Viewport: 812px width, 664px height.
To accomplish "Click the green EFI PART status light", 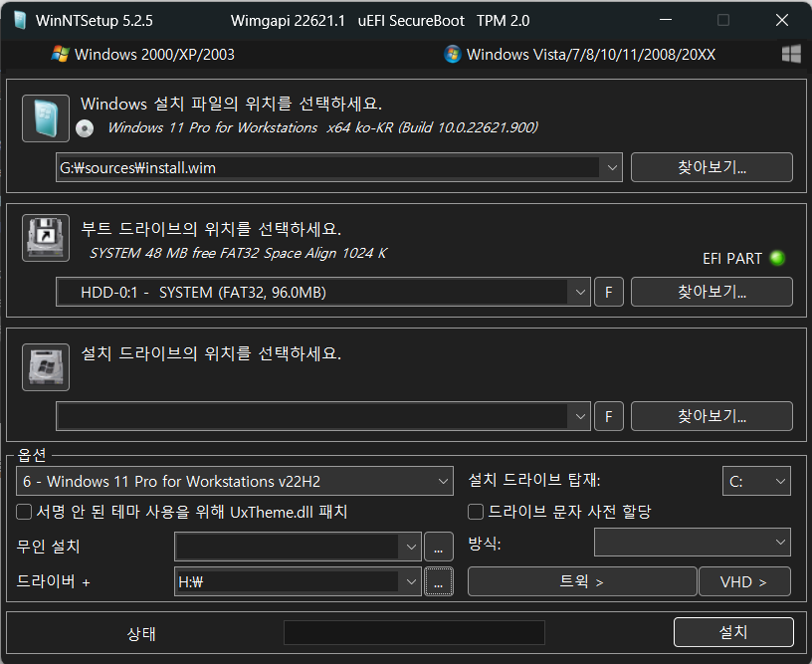I will coord(777,258).
